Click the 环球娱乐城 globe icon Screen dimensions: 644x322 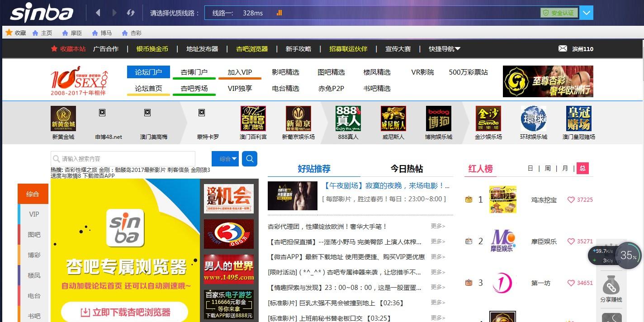pyautogui.click(x=534, y=118)
